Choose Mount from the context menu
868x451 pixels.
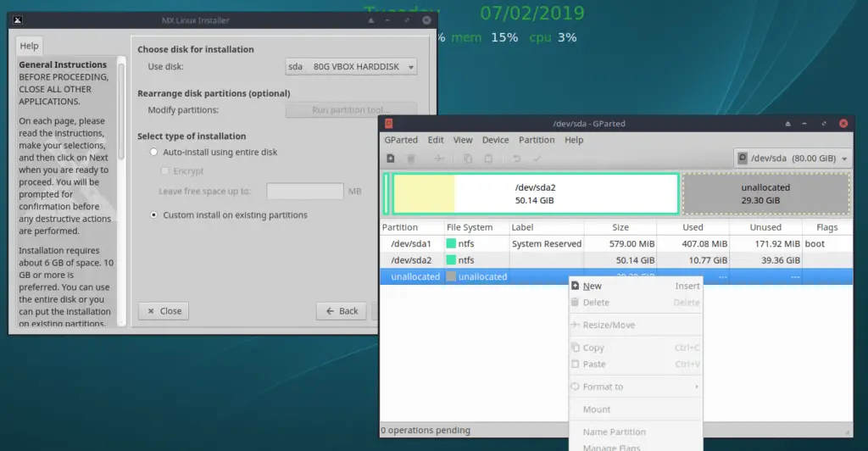point(635,409)
